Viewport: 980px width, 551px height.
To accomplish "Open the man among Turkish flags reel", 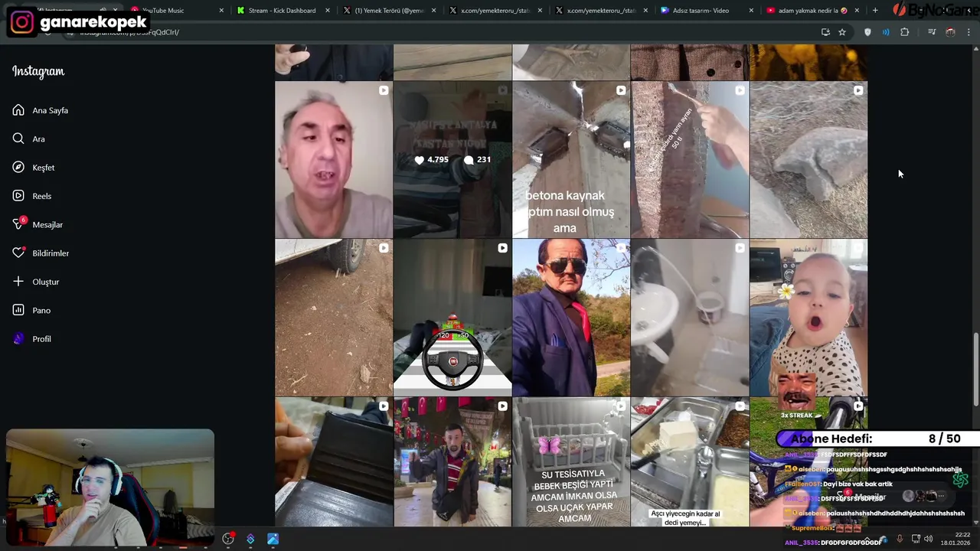I will tap(452, 461).
